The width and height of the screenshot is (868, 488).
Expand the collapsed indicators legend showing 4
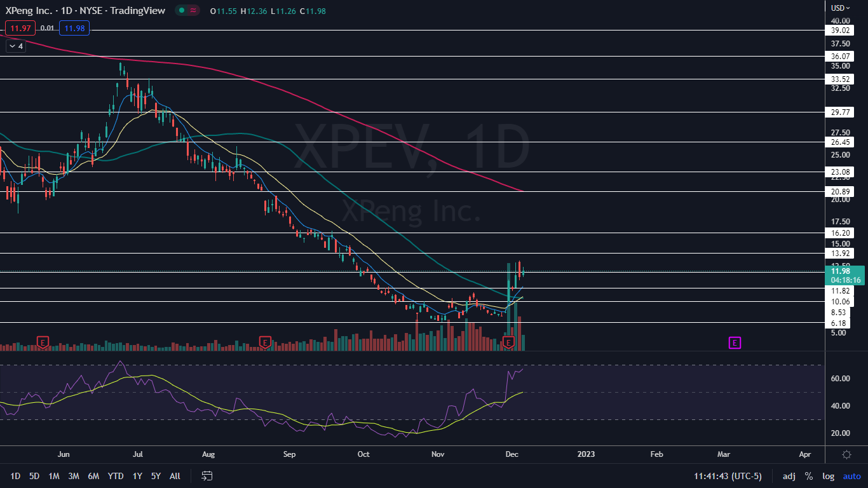click(16, 46)
